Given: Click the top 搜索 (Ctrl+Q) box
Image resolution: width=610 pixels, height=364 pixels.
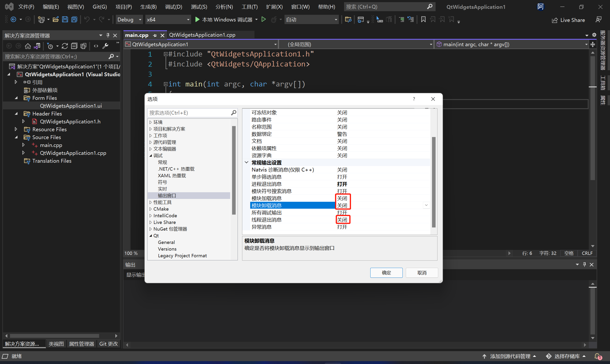Looking at the screenshot, I should 390,7.
